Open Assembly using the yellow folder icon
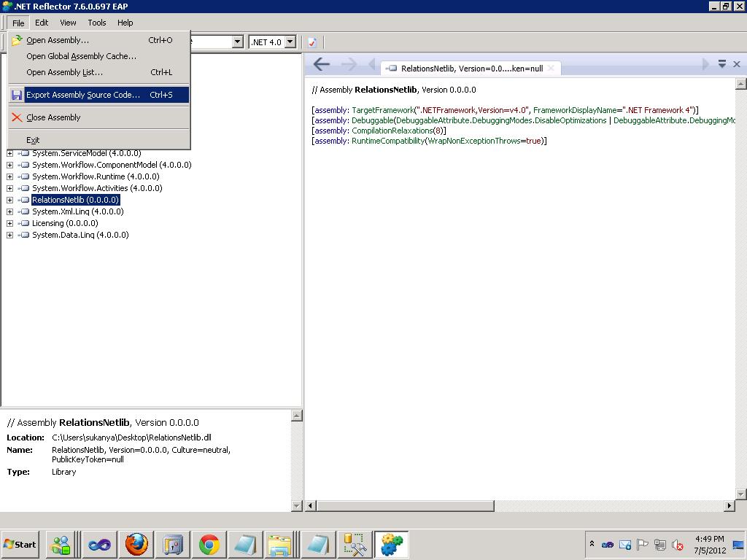 17,40
